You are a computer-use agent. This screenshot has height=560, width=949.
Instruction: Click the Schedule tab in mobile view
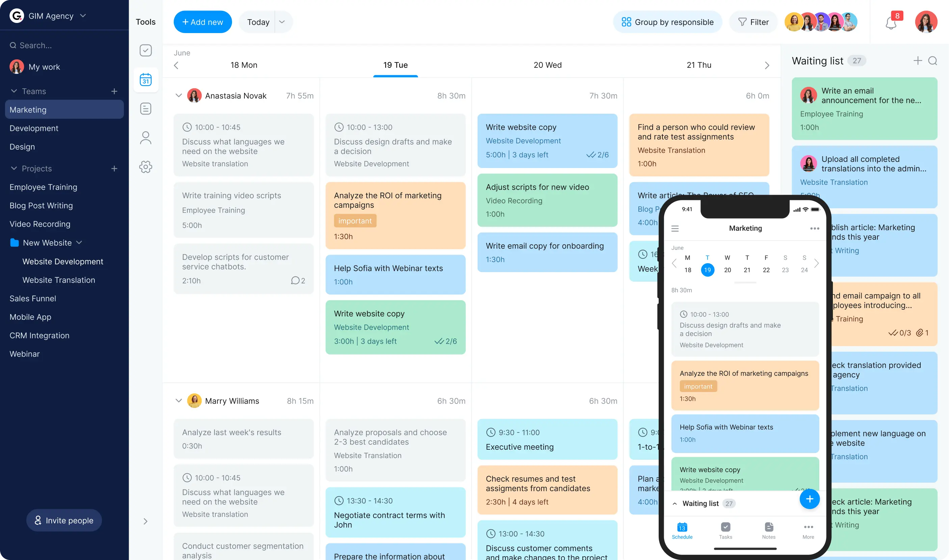coord(683,531)
